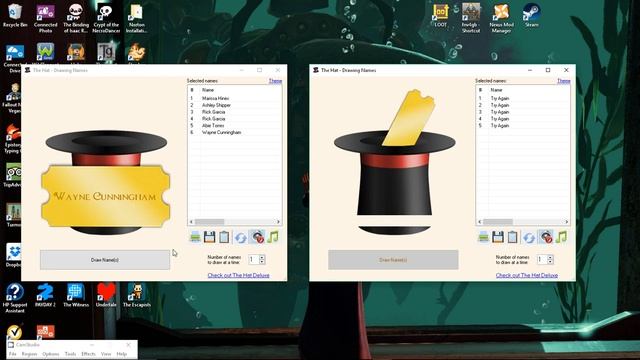Click the greyed Draw Name(s) button in the Try Again window

393,260
